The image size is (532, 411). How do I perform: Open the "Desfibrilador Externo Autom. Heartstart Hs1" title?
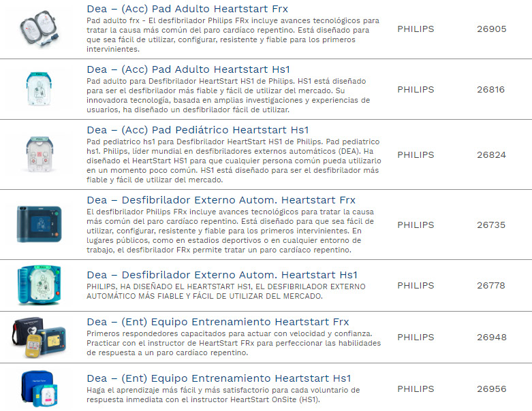222,275
